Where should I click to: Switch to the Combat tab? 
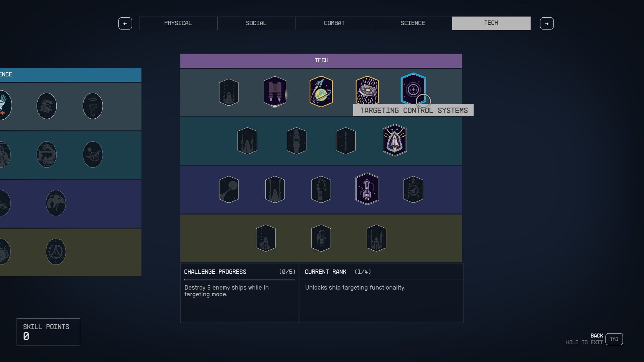334,23
